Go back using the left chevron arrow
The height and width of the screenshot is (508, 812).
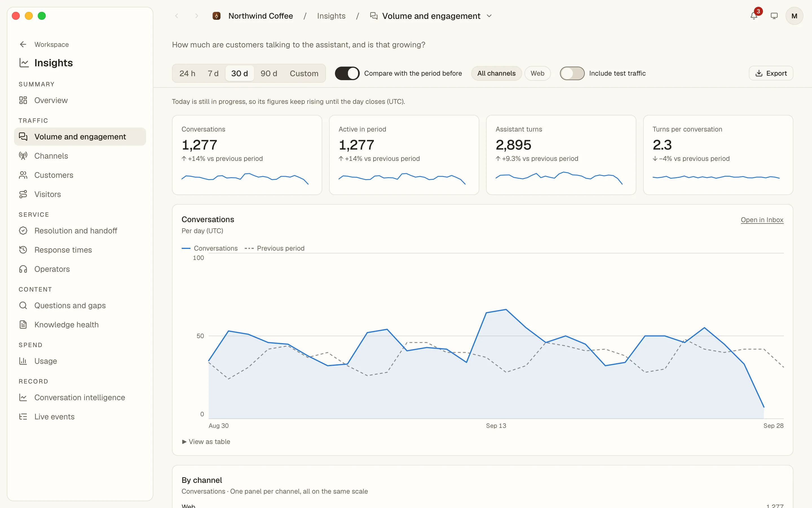(176, 16)
